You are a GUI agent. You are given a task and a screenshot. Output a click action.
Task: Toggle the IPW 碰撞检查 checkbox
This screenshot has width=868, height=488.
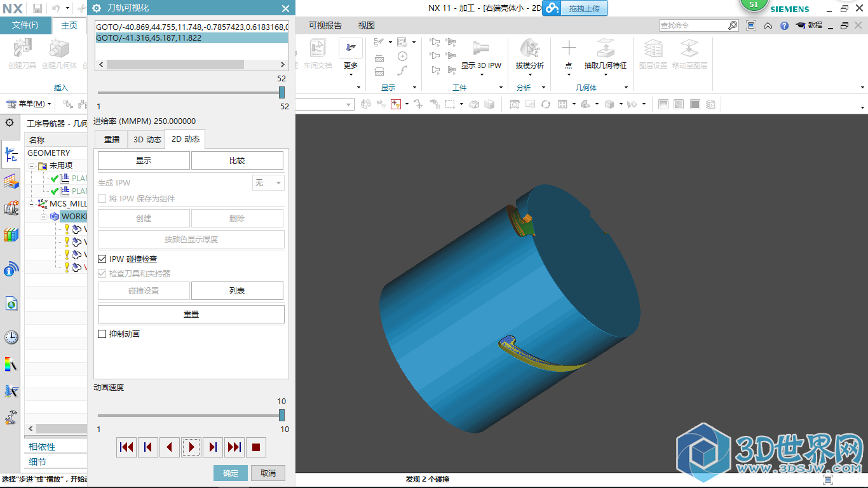pos(102,259)
